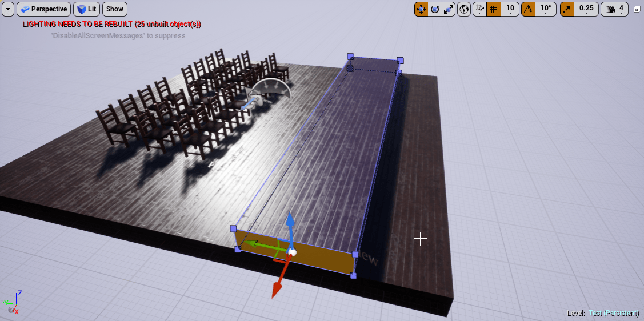The image size is (644, 321).
Task: Toggle world/local coordinate system globe icon
Action: coord(464,9)
